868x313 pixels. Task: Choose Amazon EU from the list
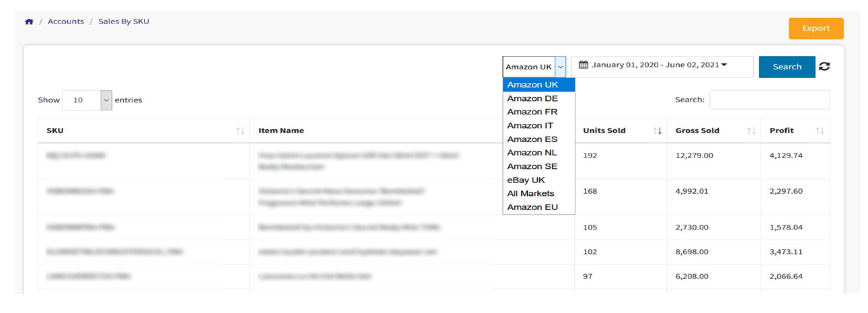[539, 207]
